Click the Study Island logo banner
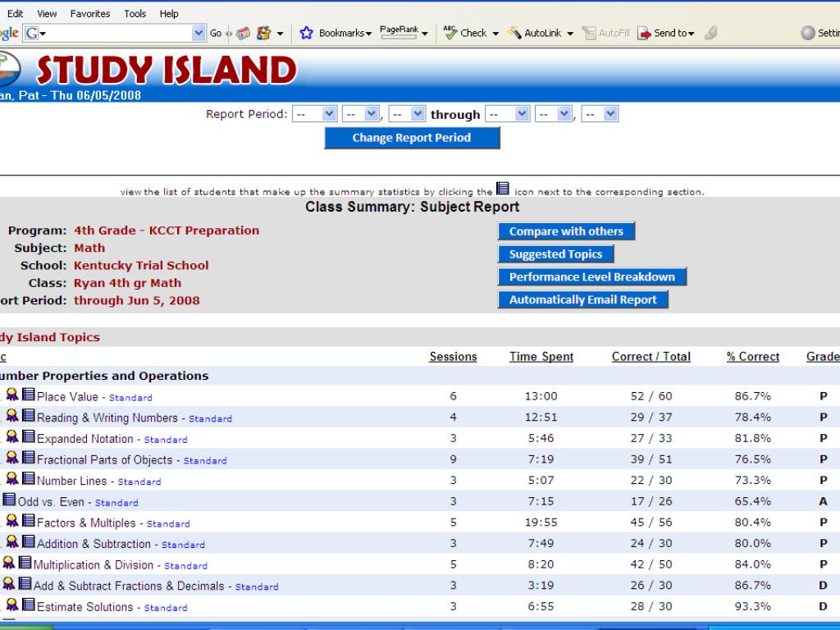 166,71
